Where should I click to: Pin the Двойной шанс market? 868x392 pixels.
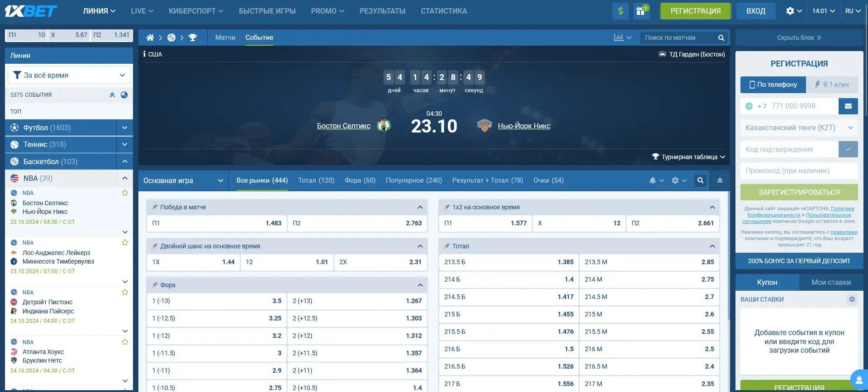click(155, 246)
